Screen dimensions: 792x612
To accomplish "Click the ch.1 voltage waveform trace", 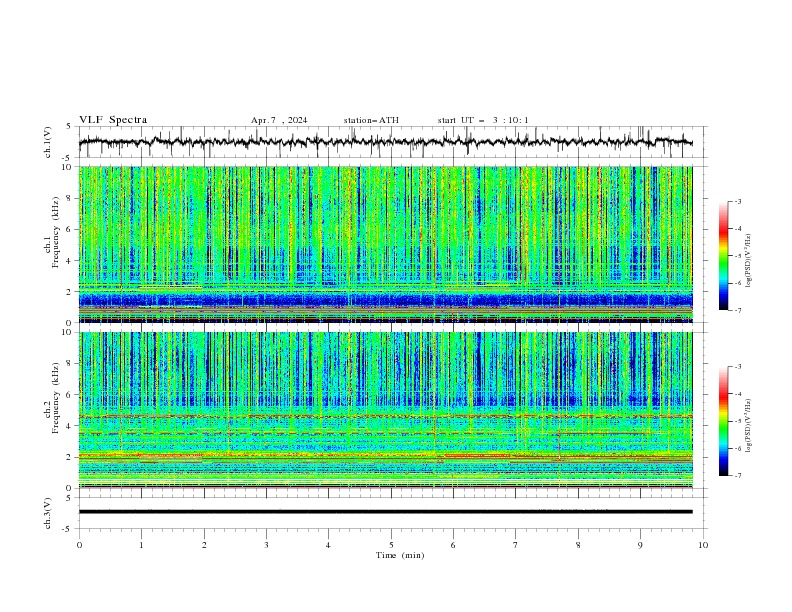I will [385, 142].
